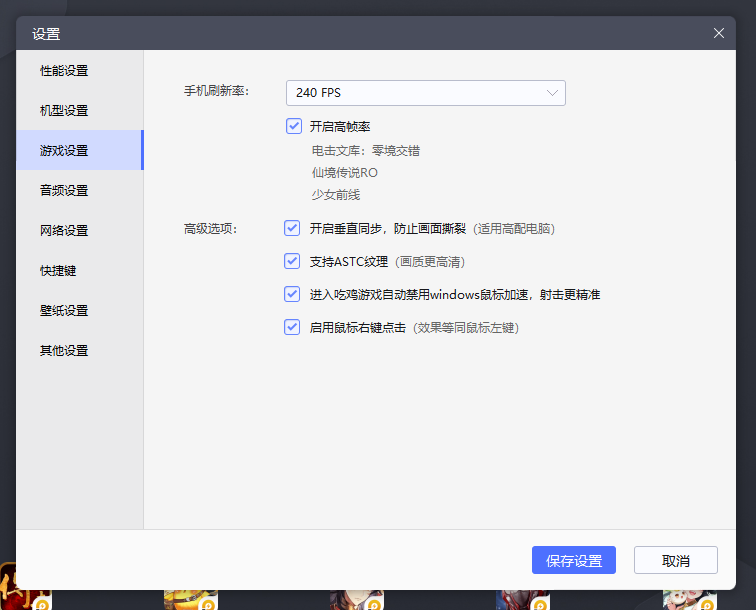Go to 音频设置 settings page
This screenshot has height=610, width=756.
point(64,191)
